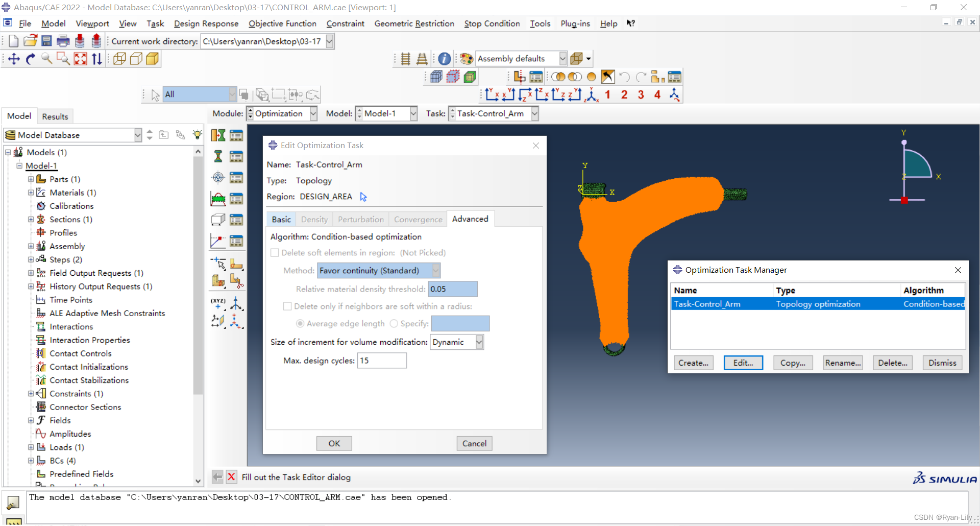This screenshot has width=980, height=526.
Task: Click the Undo arrow in display toolbar
Action: (x=624, y=77)
